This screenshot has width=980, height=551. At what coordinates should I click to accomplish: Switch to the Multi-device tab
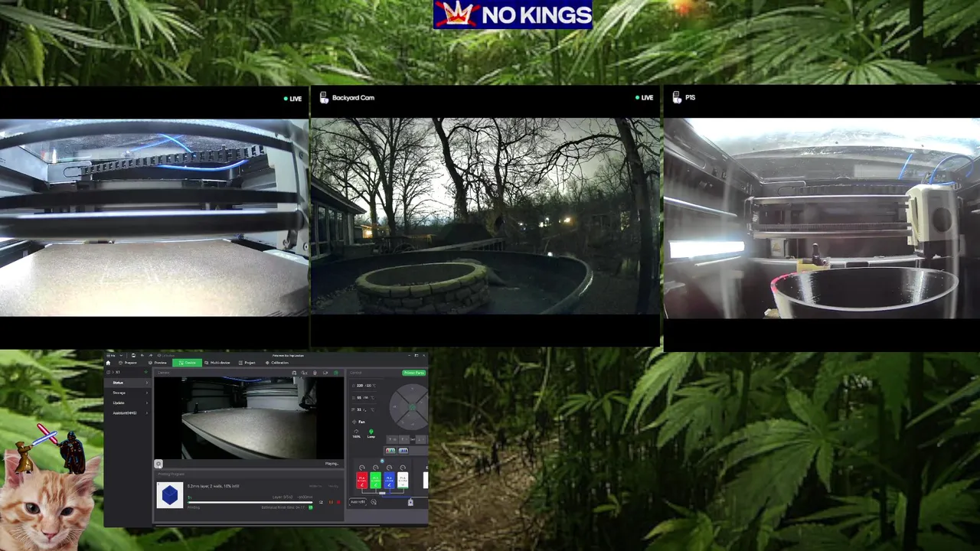tap(217, 363)
